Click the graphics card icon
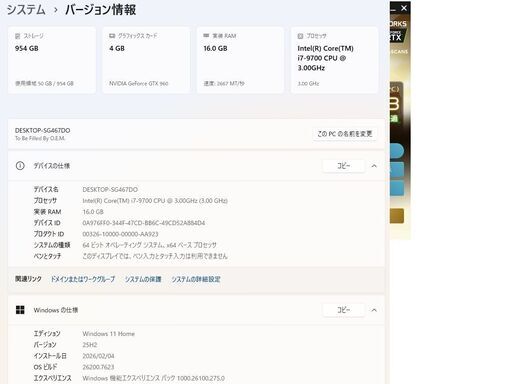The width and height of the screenshot is (512, 384). tap(112, 36)
